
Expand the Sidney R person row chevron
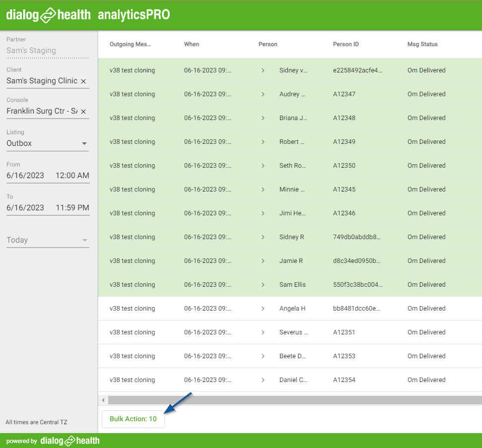(x=263, y=237)
